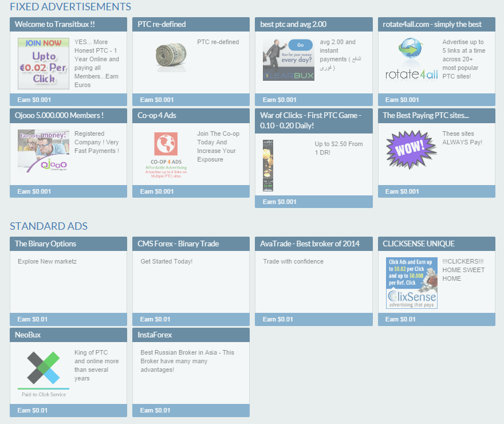This screenshot has height=424, width=504.
Task: Open the NeoBux ad title
Action: 27,335
